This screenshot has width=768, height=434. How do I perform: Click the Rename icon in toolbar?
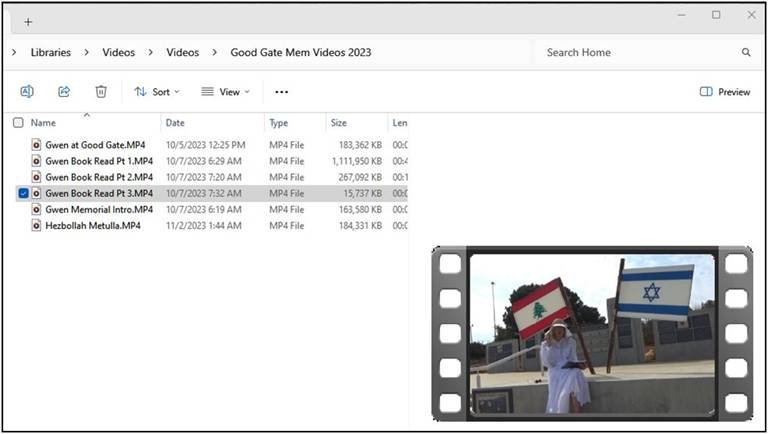(27, 91)
